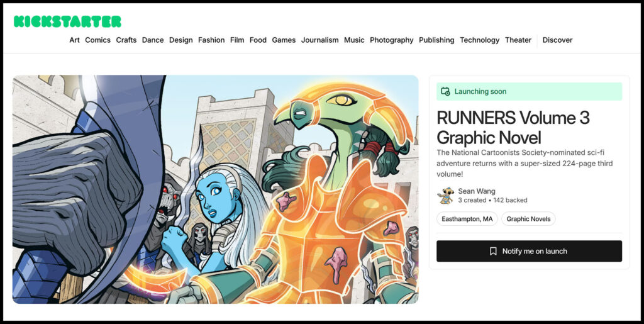Click the bookmark icon on Notify button
The width and height of the screenshot is (644, 324).
click(493, 251)
